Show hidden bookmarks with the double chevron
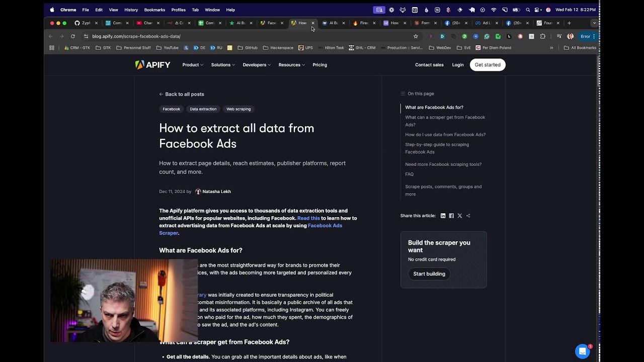The height and width of the screenshot is (362, 644). 551,48
